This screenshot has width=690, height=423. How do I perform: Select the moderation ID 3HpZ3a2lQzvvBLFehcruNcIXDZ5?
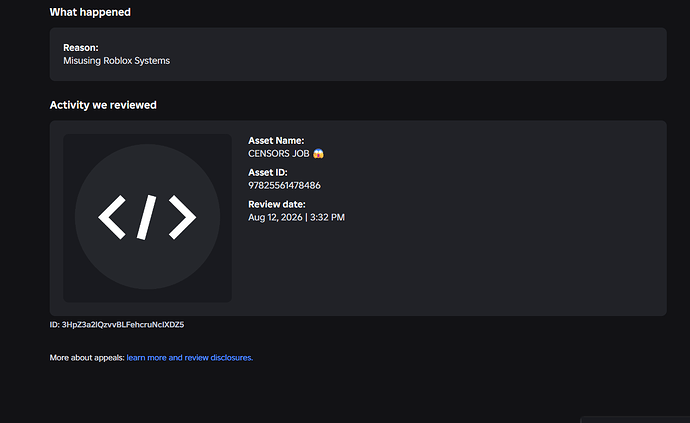123,325
